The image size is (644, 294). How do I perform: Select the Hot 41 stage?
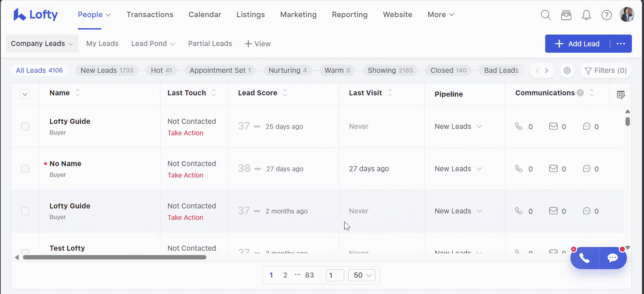[x=162, y=71]
